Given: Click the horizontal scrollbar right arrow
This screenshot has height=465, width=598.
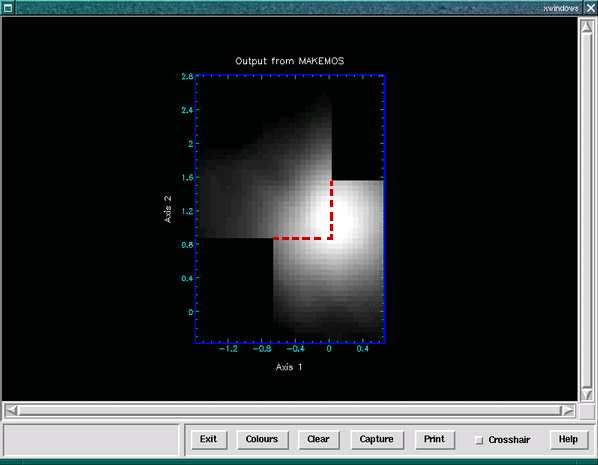Looking at the screenshot, I should point(568,410).
